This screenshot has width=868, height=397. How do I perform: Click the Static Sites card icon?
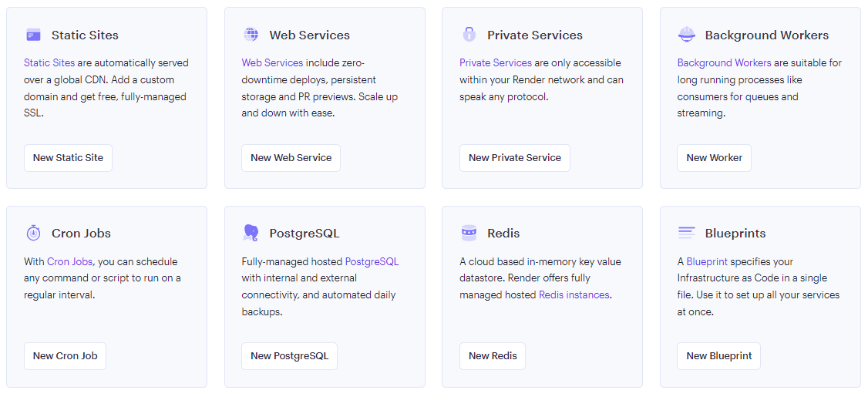[x=33, y=35]
